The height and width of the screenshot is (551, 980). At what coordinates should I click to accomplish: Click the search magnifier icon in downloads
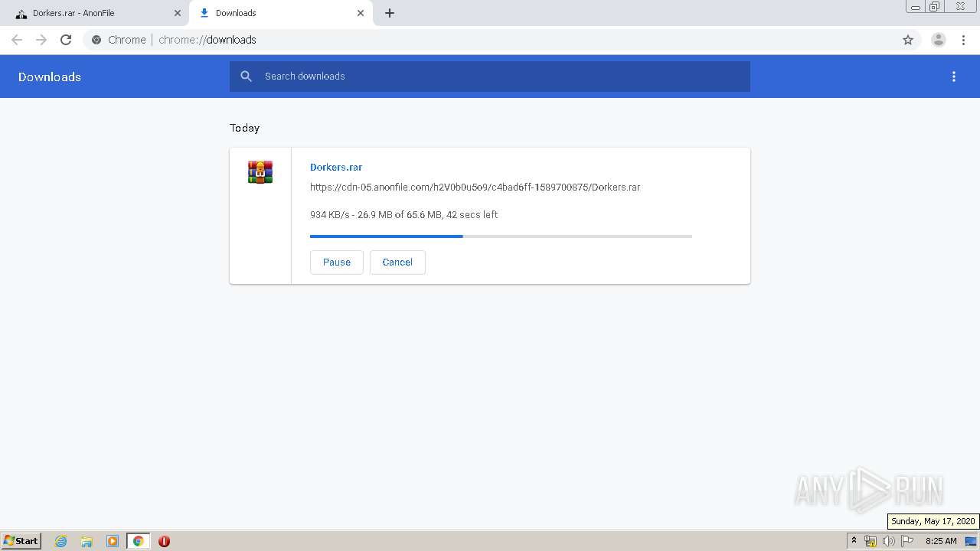[246, 77]
